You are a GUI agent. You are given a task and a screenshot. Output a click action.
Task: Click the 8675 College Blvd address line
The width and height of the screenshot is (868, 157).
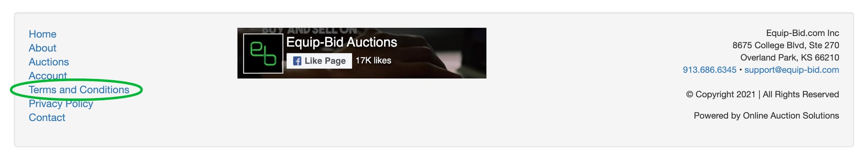786,45
